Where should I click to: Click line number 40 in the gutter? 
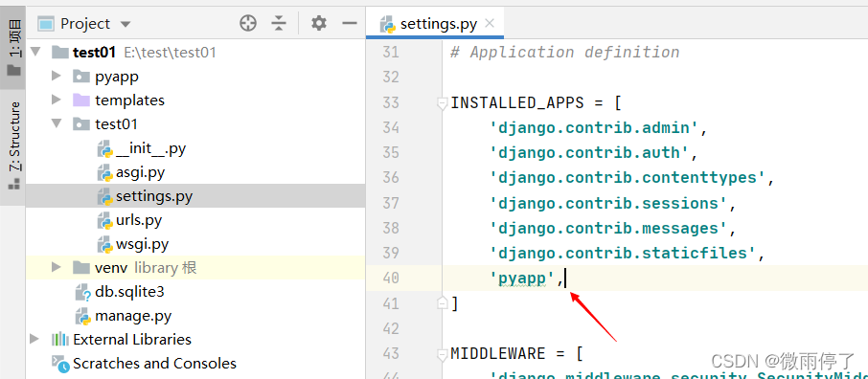pyautogui.click(x=391, y=278)
